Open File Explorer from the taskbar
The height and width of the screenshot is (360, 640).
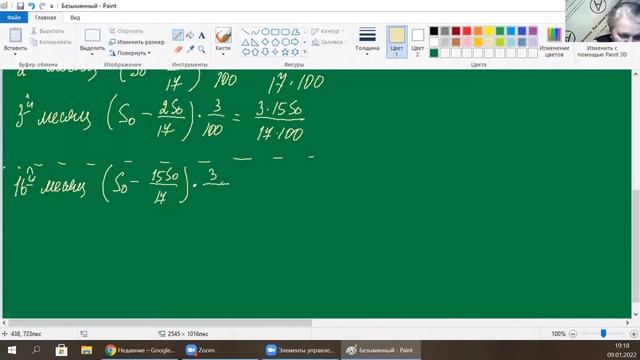point(86,350)
